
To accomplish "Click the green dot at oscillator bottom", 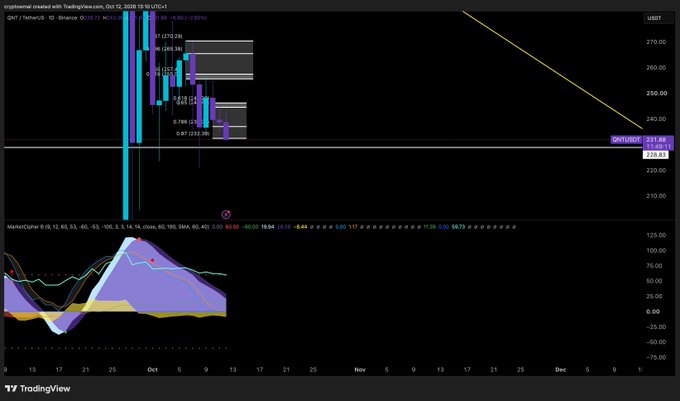I will pos(65,333).
